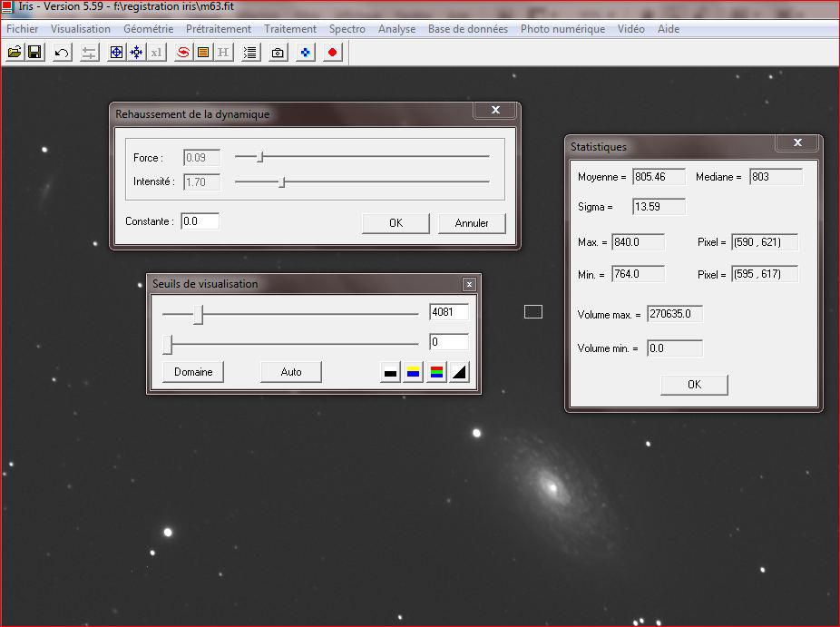Click the undo arrow icon
Screen dimensions: 840x627
[x=63, y=53]
